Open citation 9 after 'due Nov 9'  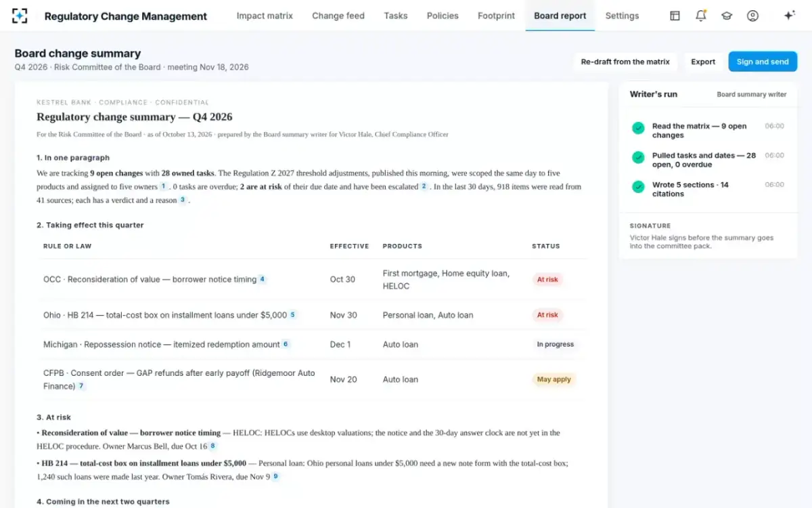pyautogui.click(x=275, y=477)
